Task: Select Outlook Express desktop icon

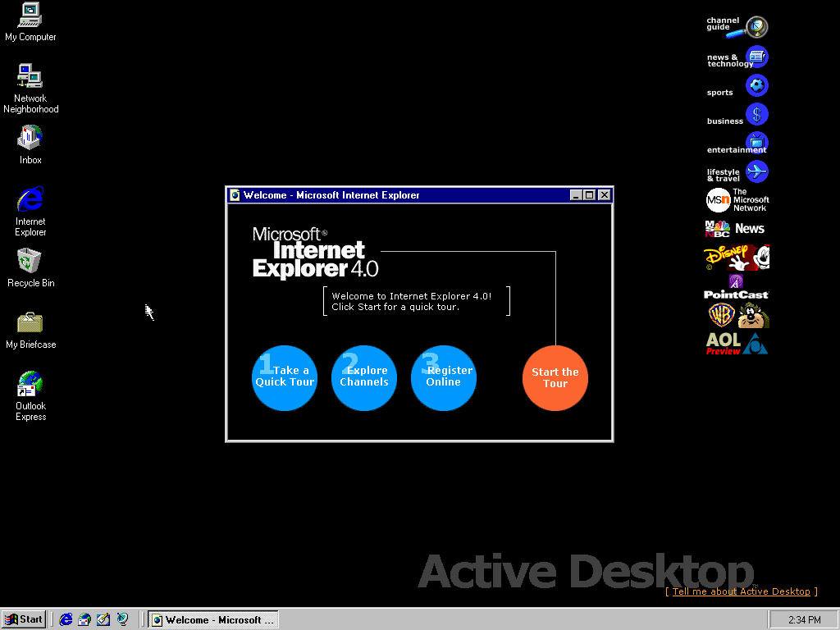Action: (x=30, y=396)
